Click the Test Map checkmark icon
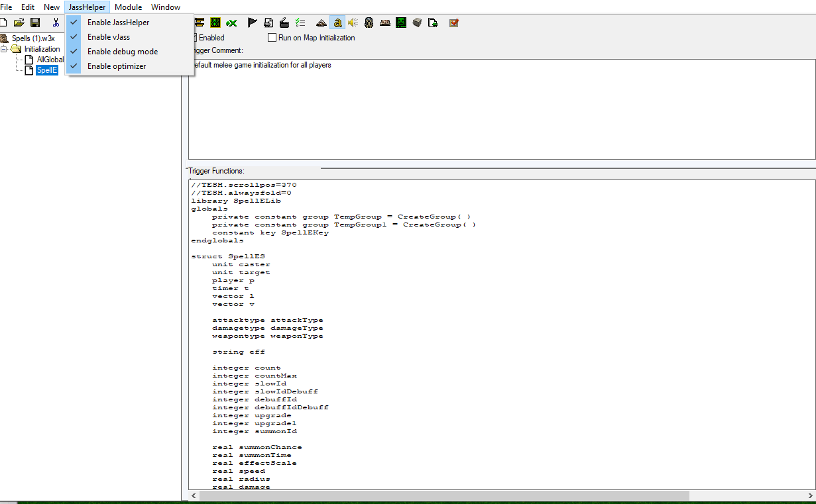The image size is (816, 504). coord(454,23)
